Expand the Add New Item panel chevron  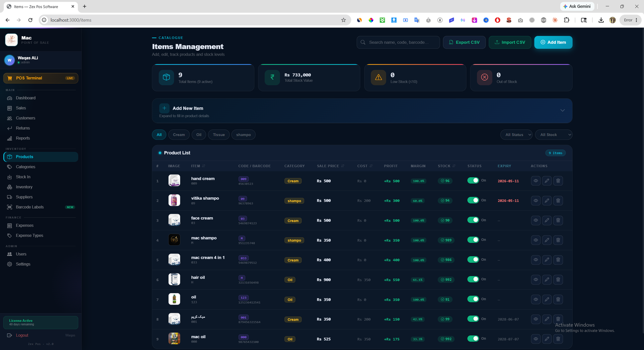[562, 111]
